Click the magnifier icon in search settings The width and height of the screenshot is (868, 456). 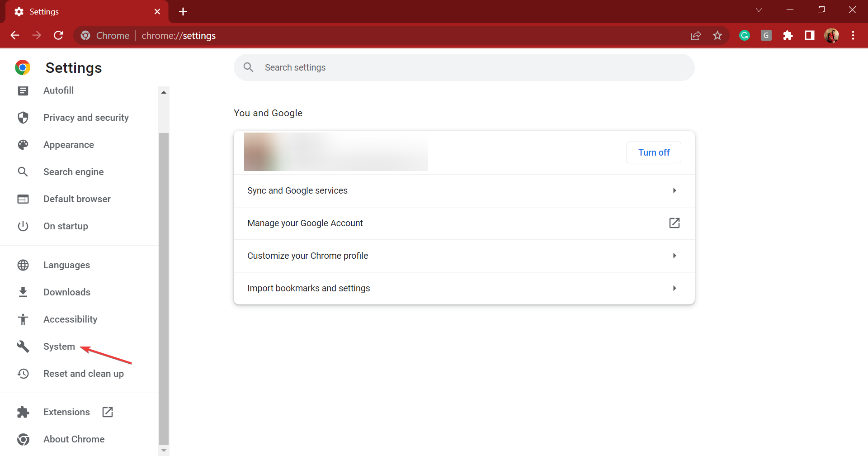tap(249, 67)
